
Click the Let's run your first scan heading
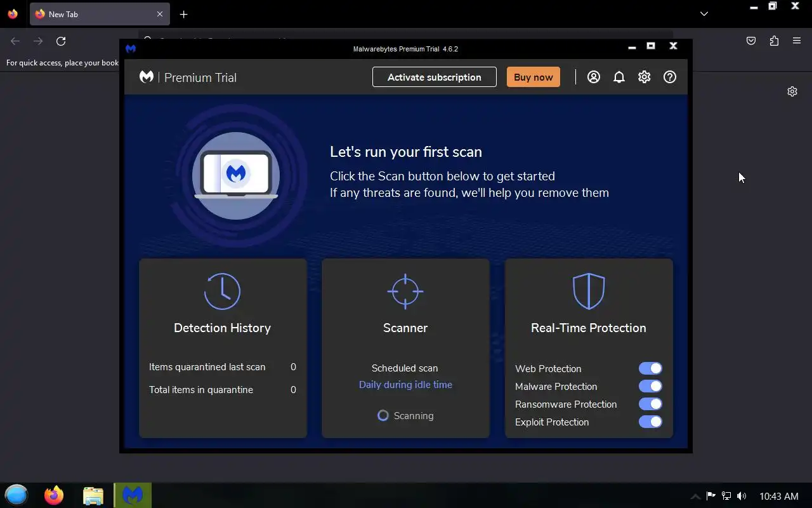(406, 152)
